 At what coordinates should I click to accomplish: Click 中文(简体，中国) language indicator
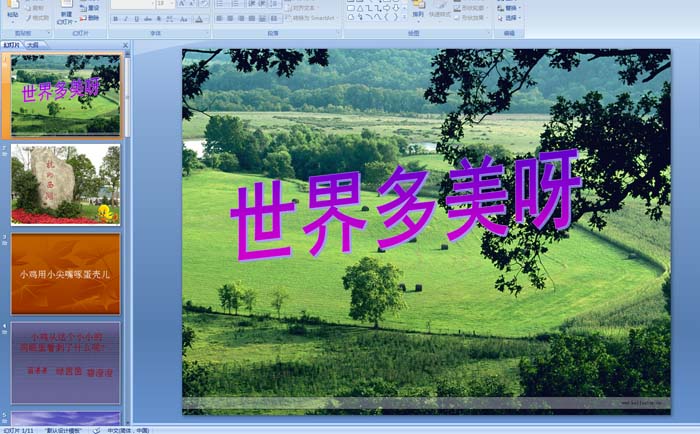click(x=128, y=430)
